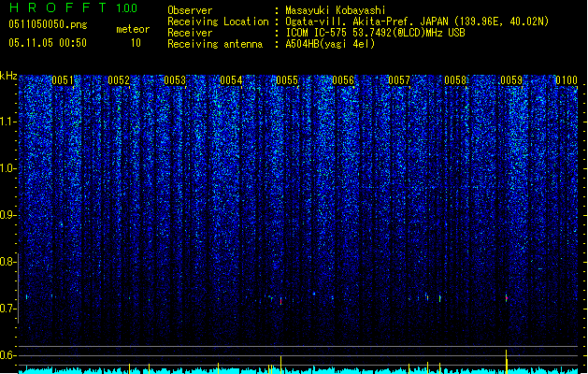Click the 0051 time marker
This screenshot has height=374, width=588.
coord(63,80)
